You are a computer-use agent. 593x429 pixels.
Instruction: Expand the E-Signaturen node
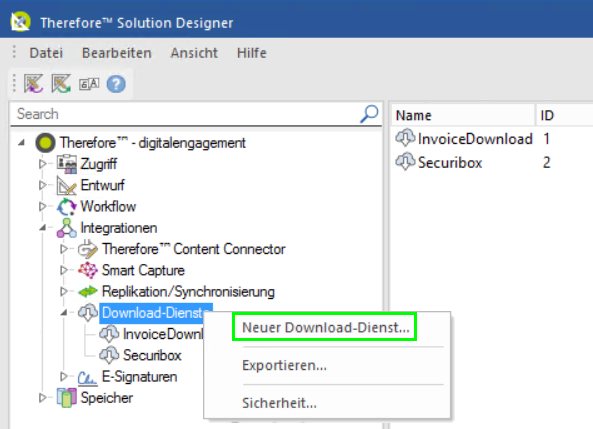[64, 376]
